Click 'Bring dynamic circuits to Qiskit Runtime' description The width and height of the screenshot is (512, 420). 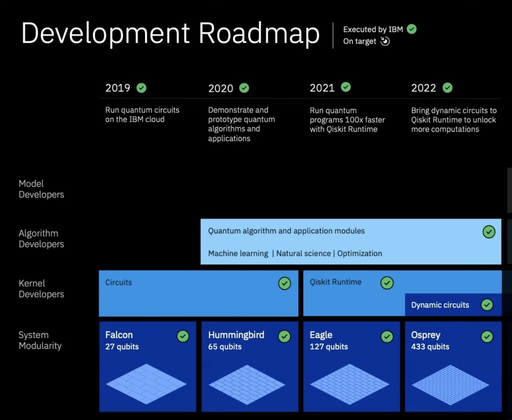454,120
